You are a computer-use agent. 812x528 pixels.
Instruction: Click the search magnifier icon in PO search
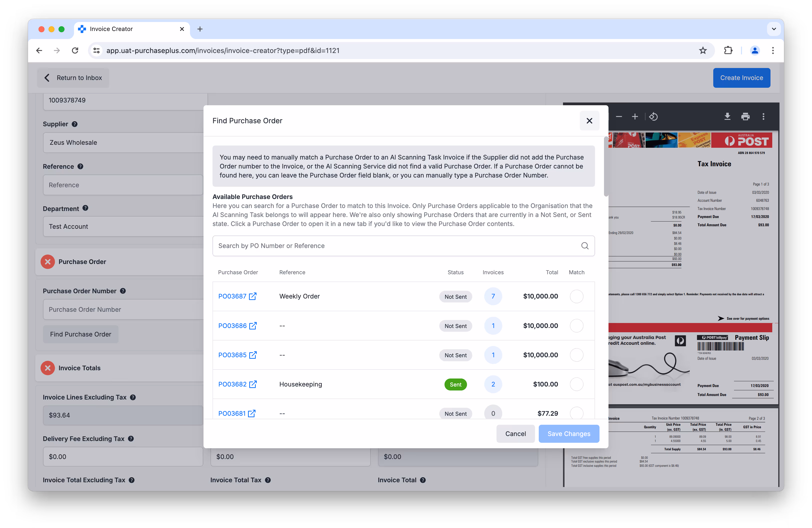click(585, 245)
